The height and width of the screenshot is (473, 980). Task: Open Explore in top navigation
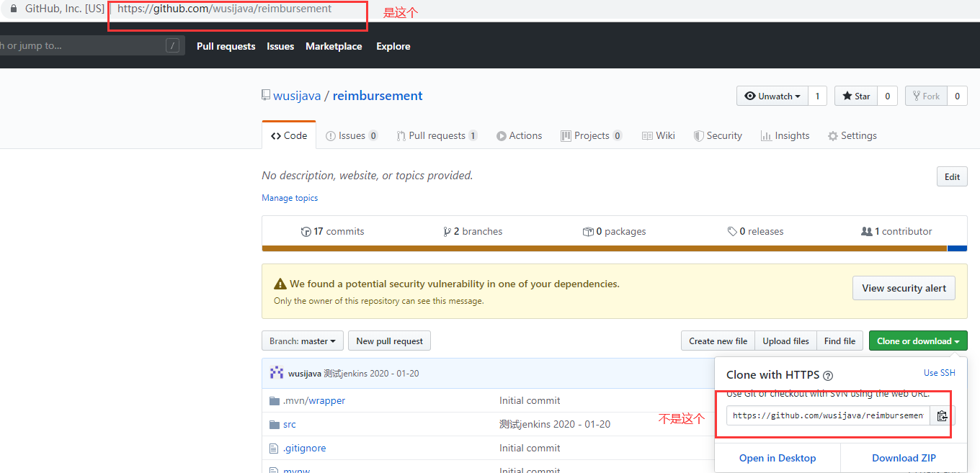(393, 46)
